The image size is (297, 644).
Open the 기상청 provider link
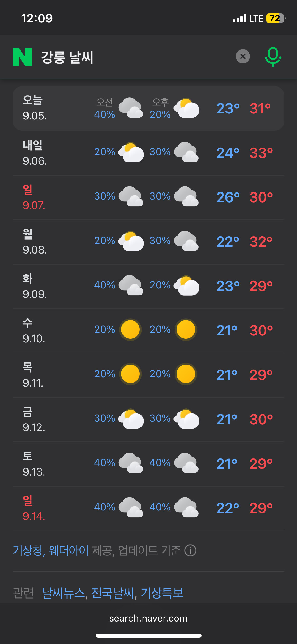[x=28, y=551]
